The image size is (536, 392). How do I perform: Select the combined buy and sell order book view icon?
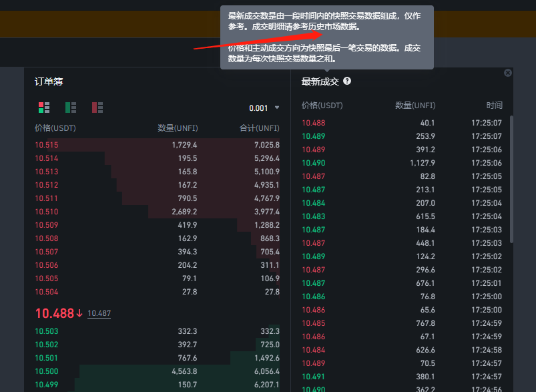pos(45,108)
